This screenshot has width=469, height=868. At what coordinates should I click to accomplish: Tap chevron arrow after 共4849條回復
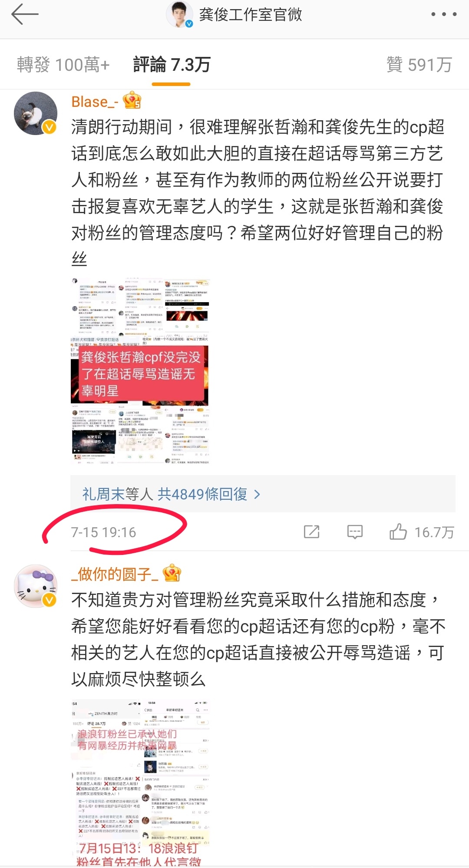pos(257,494)
